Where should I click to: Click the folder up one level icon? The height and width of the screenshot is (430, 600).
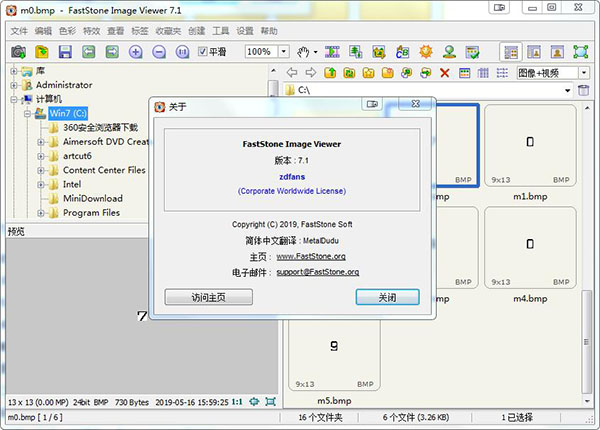click(x=330, y=72)
